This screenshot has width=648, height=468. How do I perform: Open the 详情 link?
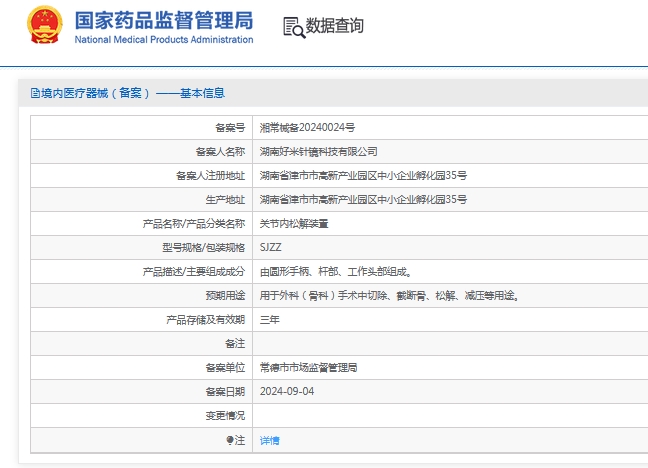pos(269,441)
